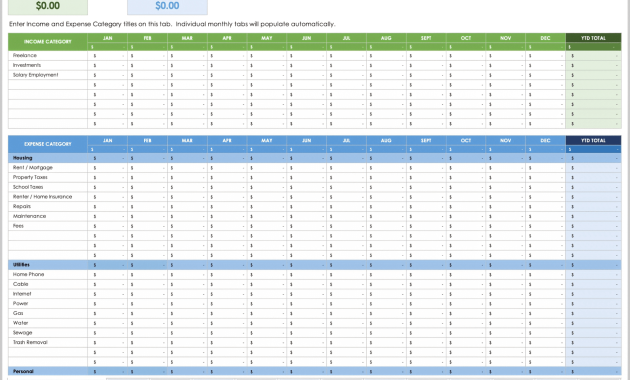
Task: Click the MAR cell for Salary Employment
Action: click(x=187, y=75)
